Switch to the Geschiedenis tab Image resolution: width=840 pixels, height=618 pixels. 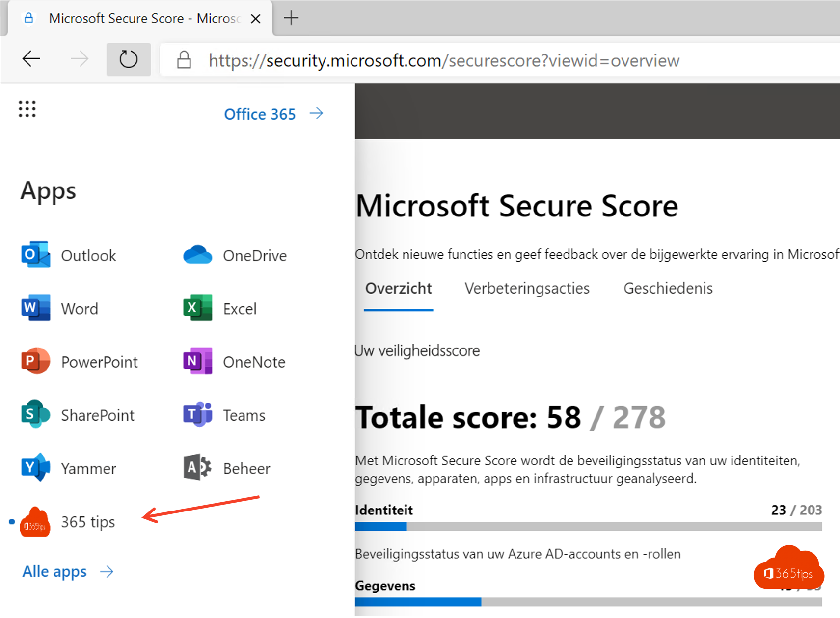[x=668, y=288]
